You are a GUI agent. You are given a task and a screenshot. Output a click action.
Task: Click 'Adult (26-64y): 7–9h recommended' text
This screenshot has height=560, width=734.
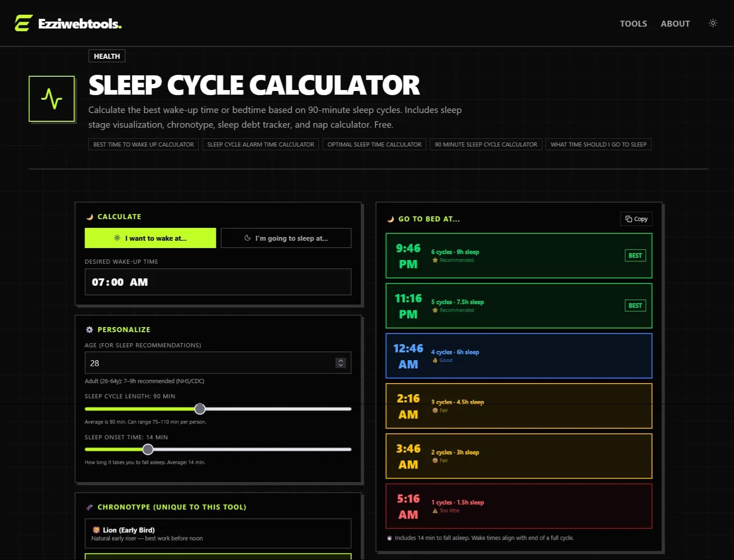pyautogui.click(x=144, y=381)
